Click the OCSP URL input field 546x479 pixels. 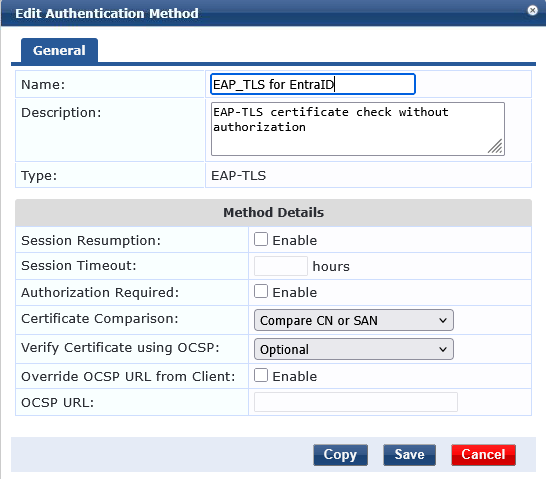coord(356,402)
